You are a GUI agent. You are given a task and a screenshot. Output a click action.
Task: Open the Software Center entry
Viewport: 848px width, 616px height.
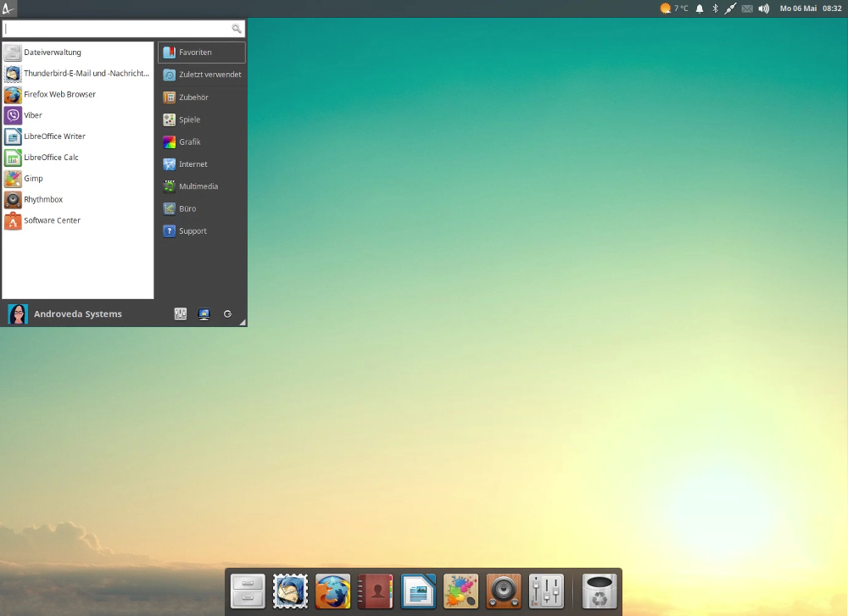[x=51, y=221]
